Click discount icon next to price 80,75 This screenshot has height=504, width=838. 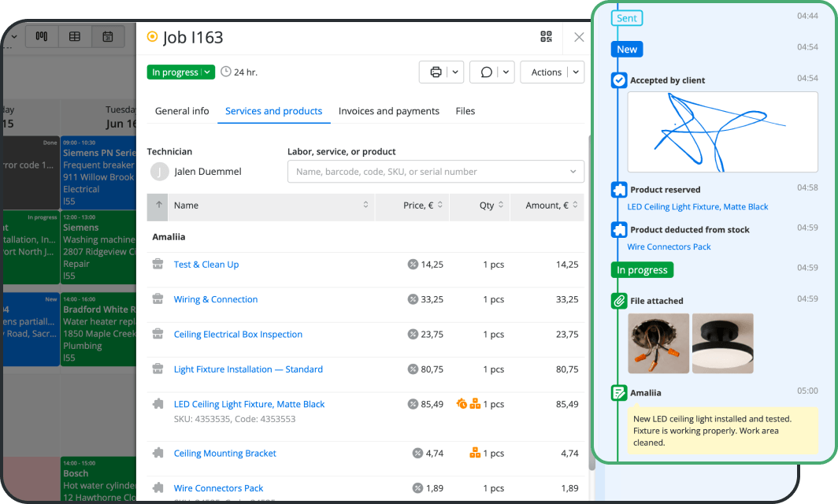(x=413, y=369)
